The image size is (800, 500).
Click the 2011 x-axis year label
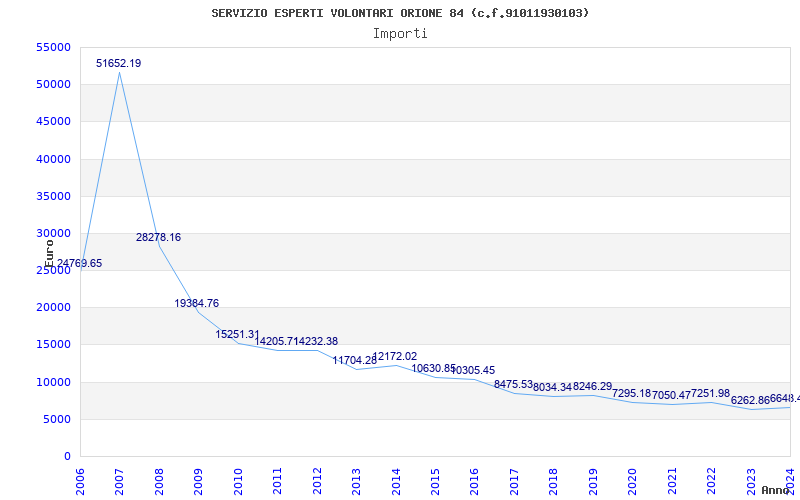(x=277, y=481)
